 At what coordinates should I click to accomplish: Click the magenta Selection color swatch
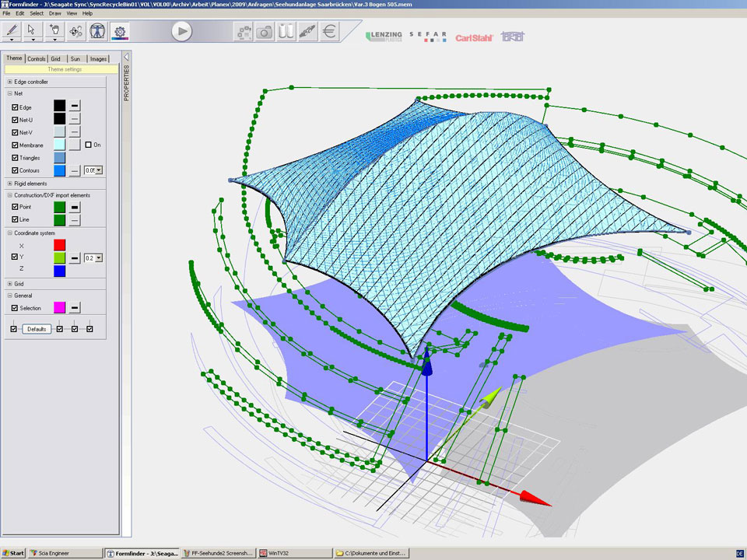(59, 308)
